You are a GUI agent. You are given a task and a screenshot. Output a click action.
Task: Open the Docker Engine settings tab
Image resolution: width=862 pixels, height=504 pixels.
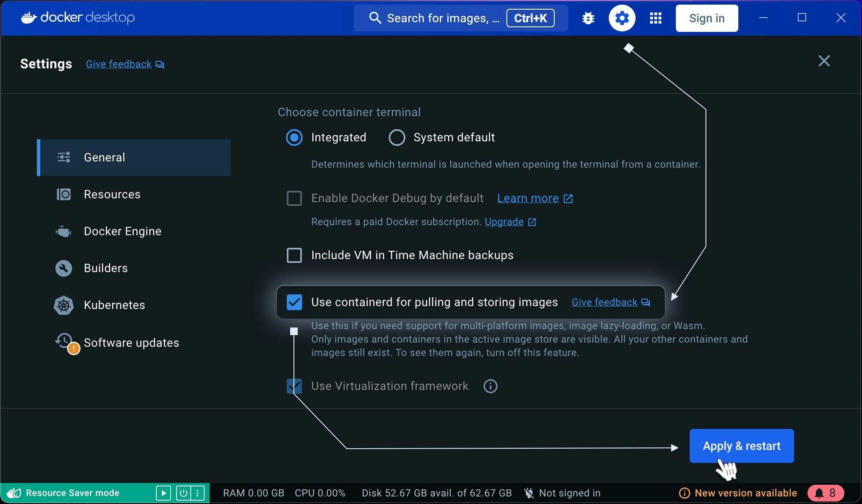[x=122, y=231]
